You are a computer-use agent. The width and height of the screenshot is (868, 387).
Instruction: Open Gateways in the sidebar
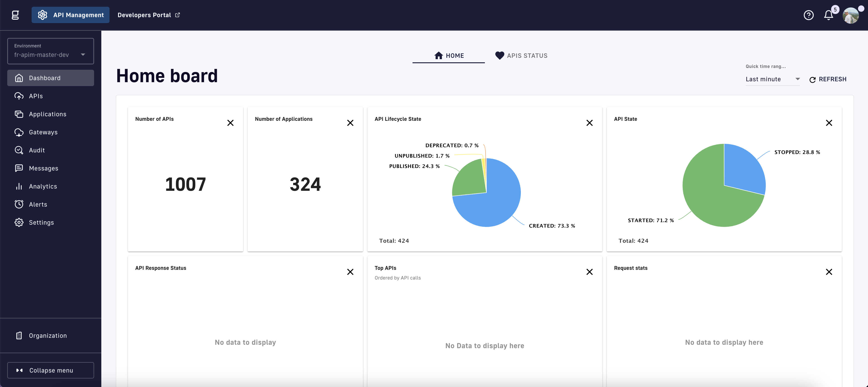click(x=43, y=132)
